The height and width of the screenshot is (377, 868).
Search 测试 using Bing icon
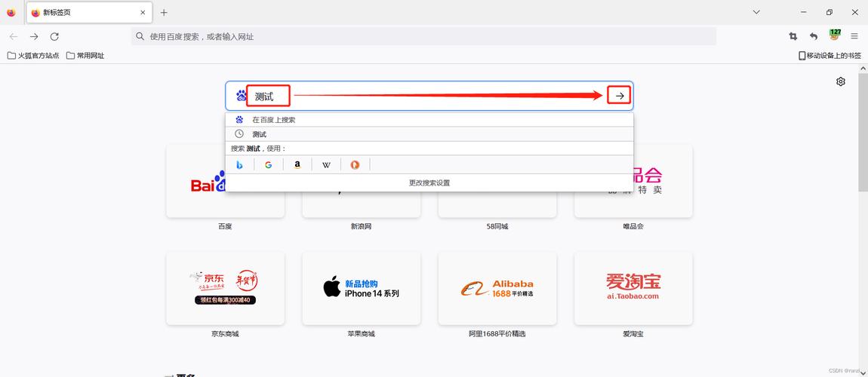[x=240, y=164]
